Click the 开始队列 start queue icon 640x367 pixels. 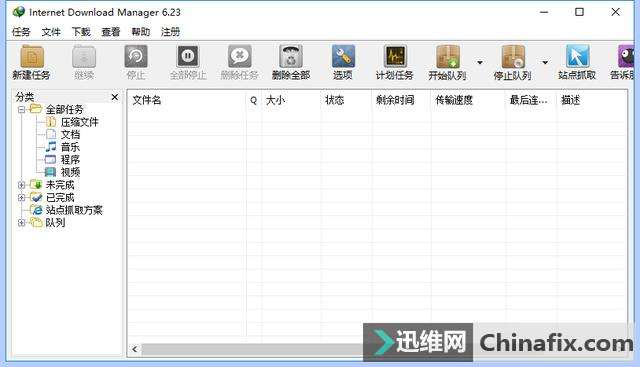click(447, 56)
